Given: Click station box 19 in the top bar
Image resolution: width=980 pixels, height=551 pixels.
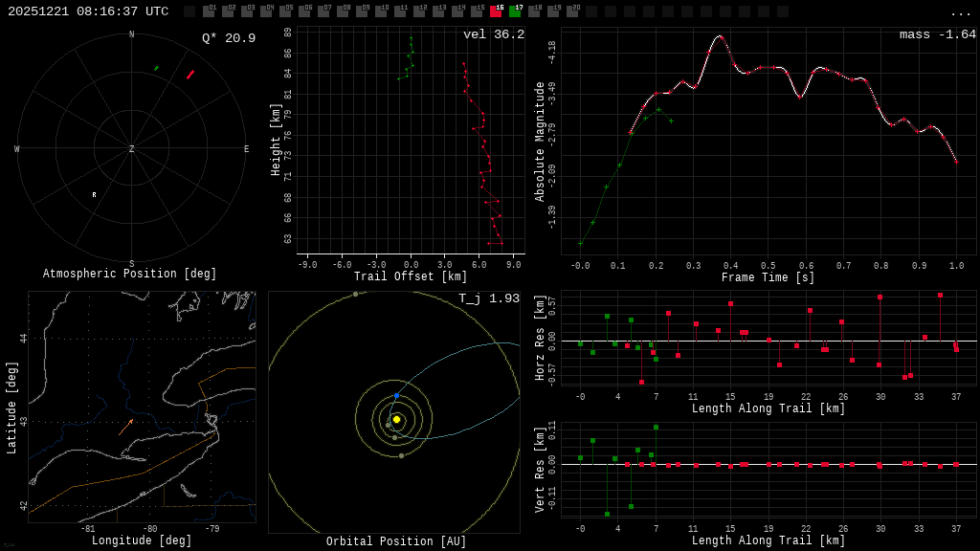Looking at the screenshot, I should click(x=553, y=11).
